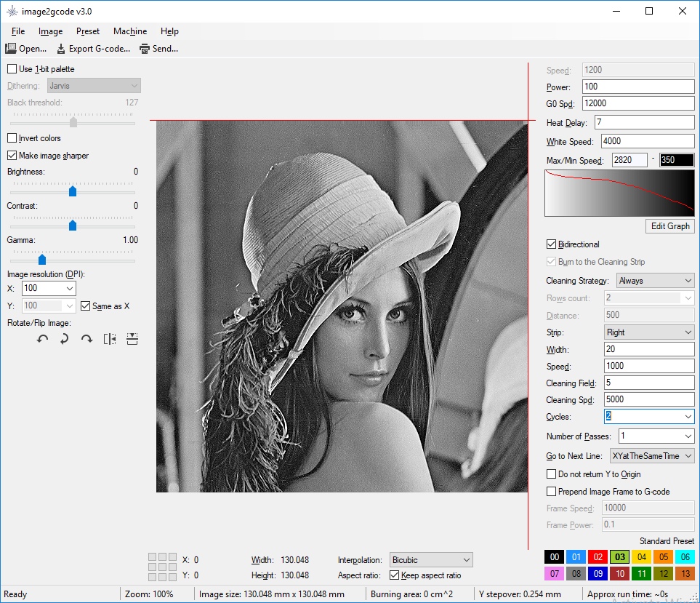The image size is (700, 603).
Task: Open the Preset menu
Action: (88, 31)
